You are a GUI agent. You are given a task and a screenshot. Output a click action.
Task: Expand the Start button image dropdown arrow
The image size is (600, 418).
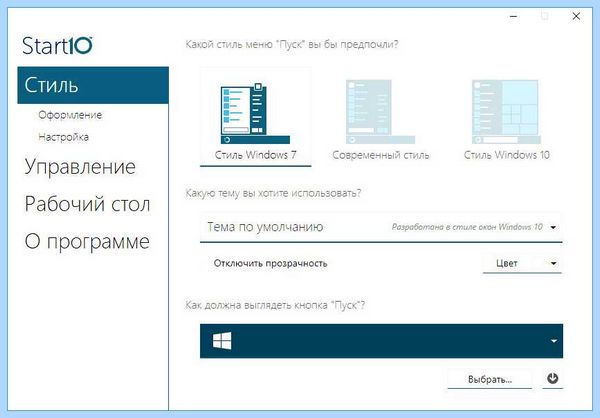coord(553,341)
